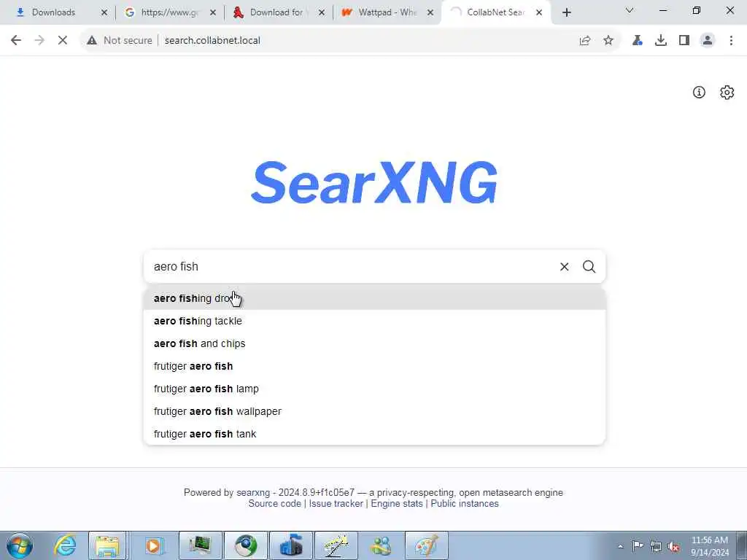Toggle the browser side panel

point(684,41)
